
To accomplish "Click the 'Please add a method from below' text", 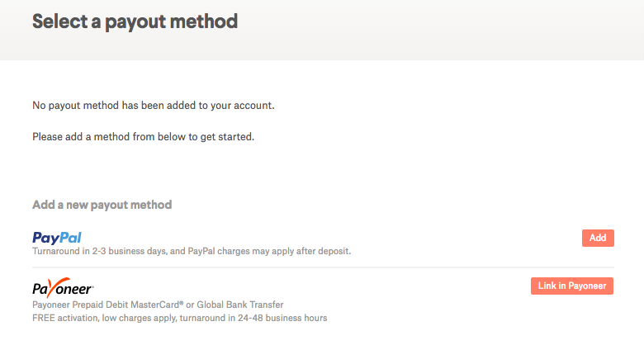I will pyautogui.click(x=143, y=137).
